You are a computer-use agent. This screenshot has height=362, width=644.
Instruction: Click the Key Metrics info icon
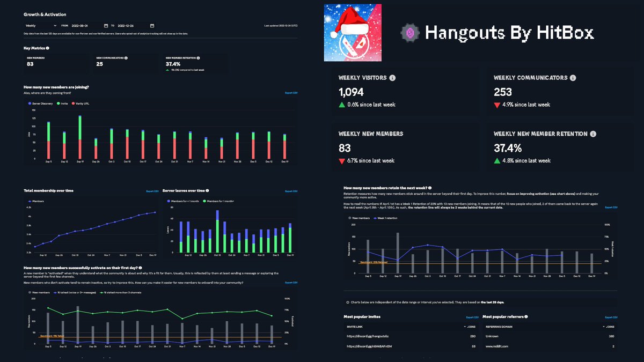[47, 48]
